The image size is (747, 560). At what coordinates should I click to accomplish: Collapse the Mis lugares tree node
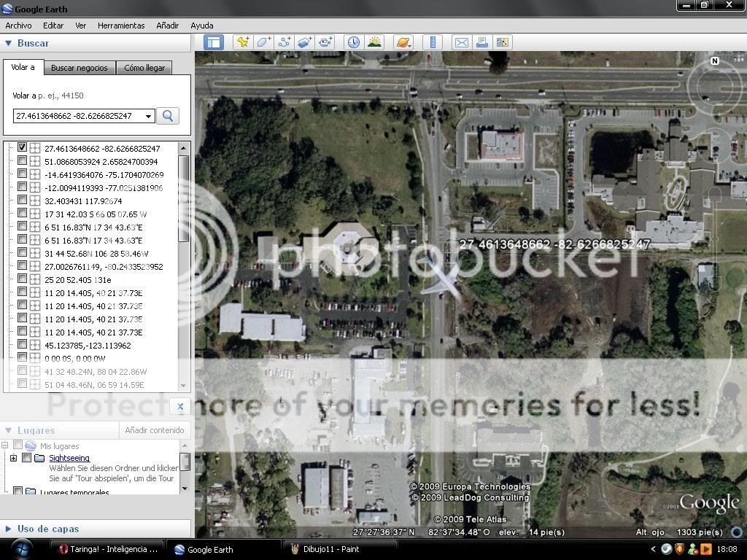point(5,446)
